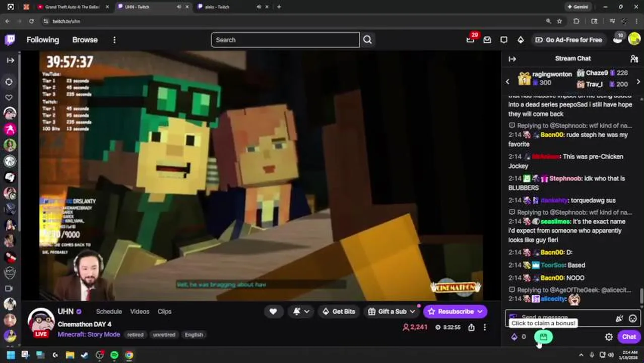The height and width of the screenshot is (363, 644).
Task: Open Spotify from the taskbar
Action: (114, 355)
